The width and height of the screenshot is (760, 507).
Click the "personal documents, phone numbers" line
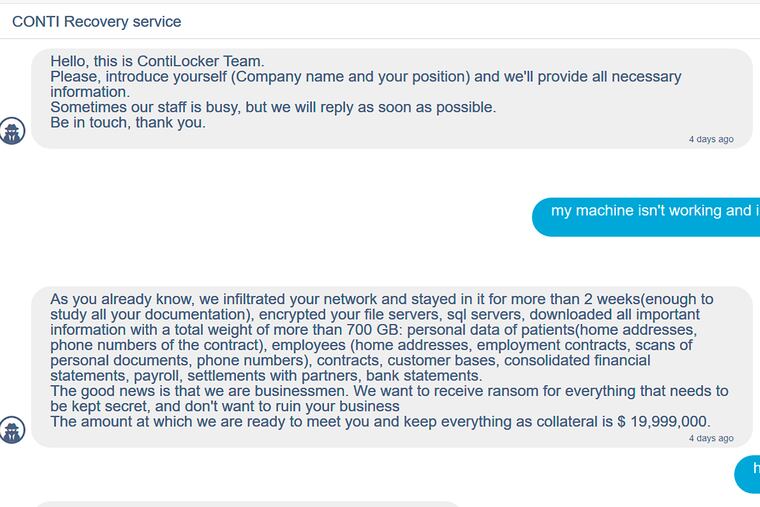(x=180, y=360)
